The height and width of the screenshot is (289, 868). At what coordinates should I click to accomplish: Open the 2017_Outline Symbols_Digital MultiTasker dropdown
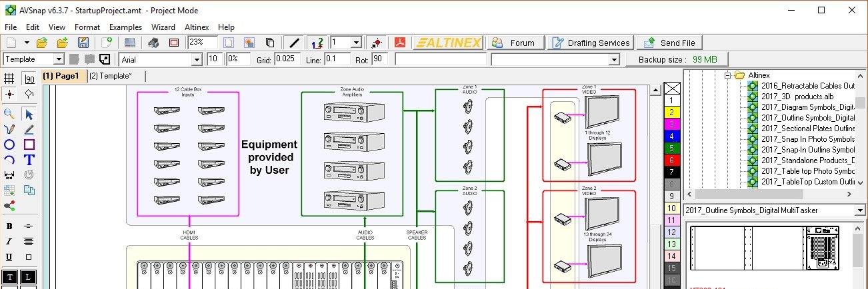(859, 210)
